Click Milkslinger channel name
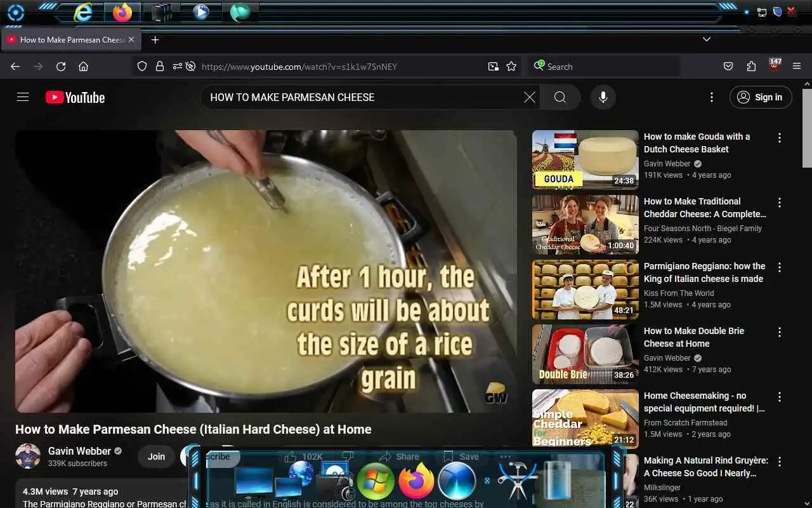The width and height of the screenshot is (812, 508). pyautogui.click(x=662, y=488)
